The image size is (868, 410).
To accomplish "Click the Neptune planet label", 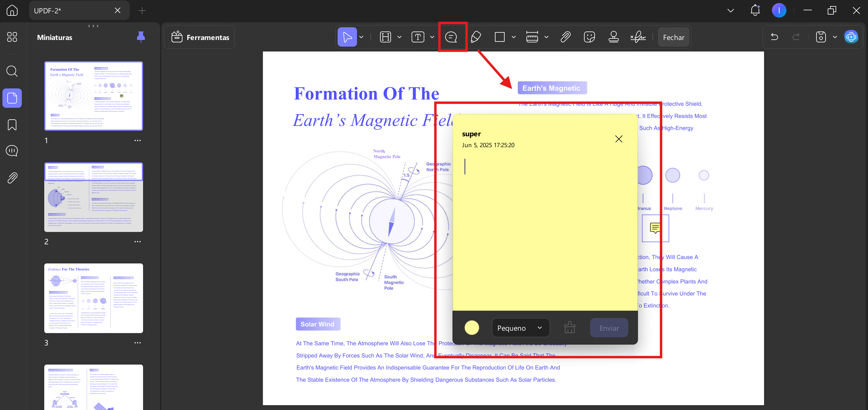I will tap(673, 208).
